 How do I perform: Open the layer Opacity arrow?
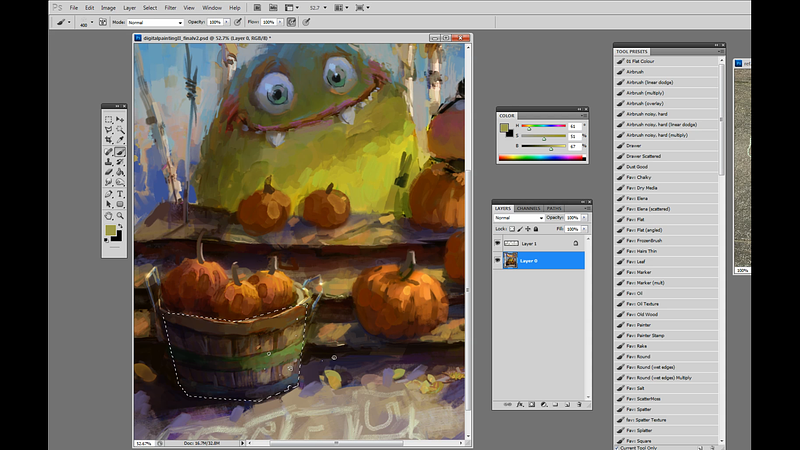tap(584, 218)
